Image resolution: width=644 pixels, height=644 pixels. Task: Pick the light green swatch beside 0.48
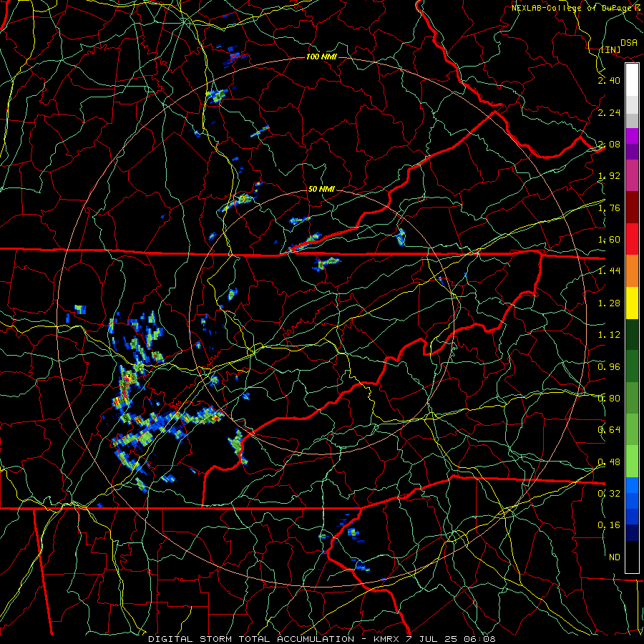click(x=632, y=462)
